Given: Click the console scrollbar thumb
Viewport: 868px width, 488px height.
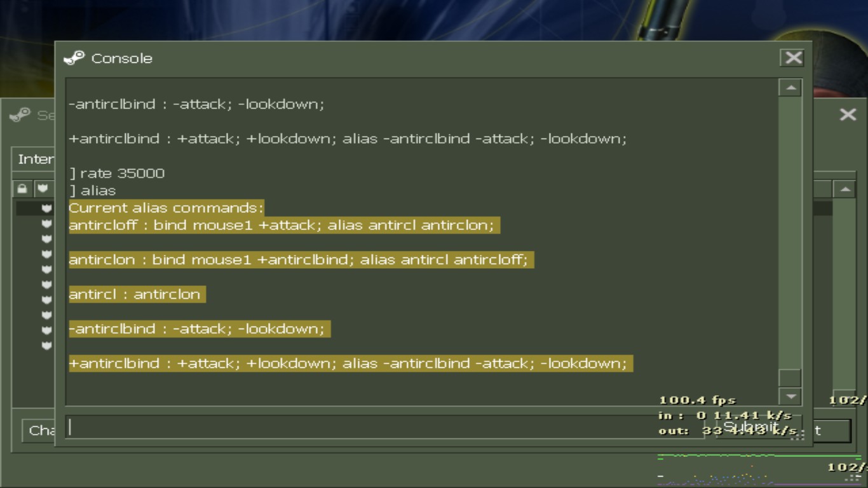Looking at the screenshot, I should 790,377.
